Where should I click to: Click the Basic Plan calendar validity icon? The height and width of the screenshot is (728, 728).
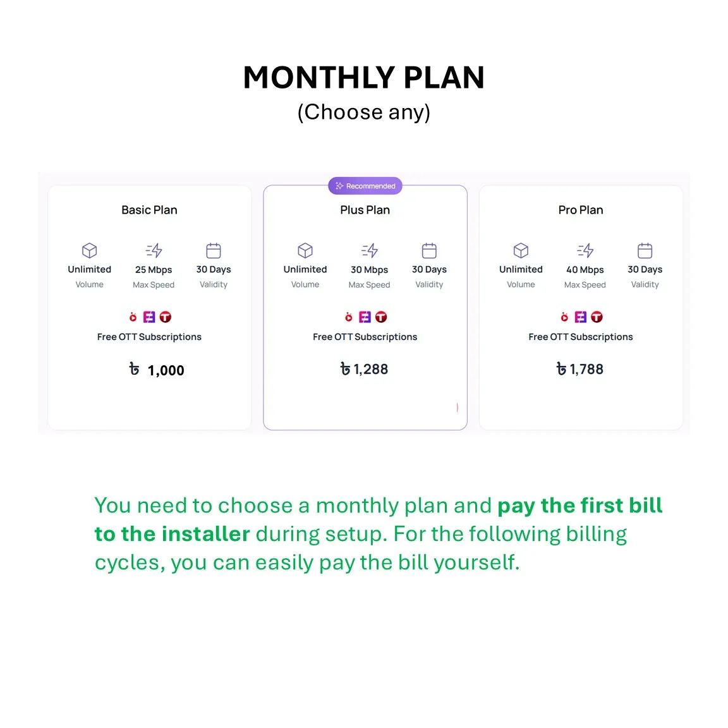tap(214, 250)
